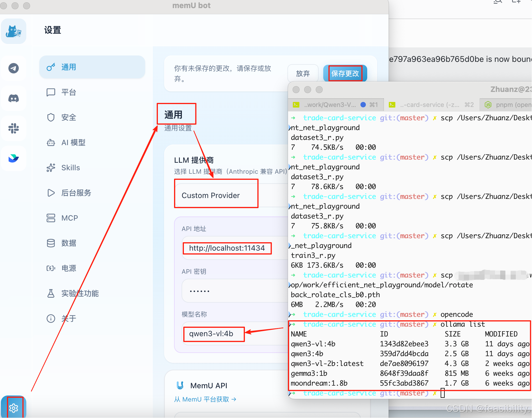Click the database icon beside 数据
Screen dimensions: 532x418
point(51,243)
